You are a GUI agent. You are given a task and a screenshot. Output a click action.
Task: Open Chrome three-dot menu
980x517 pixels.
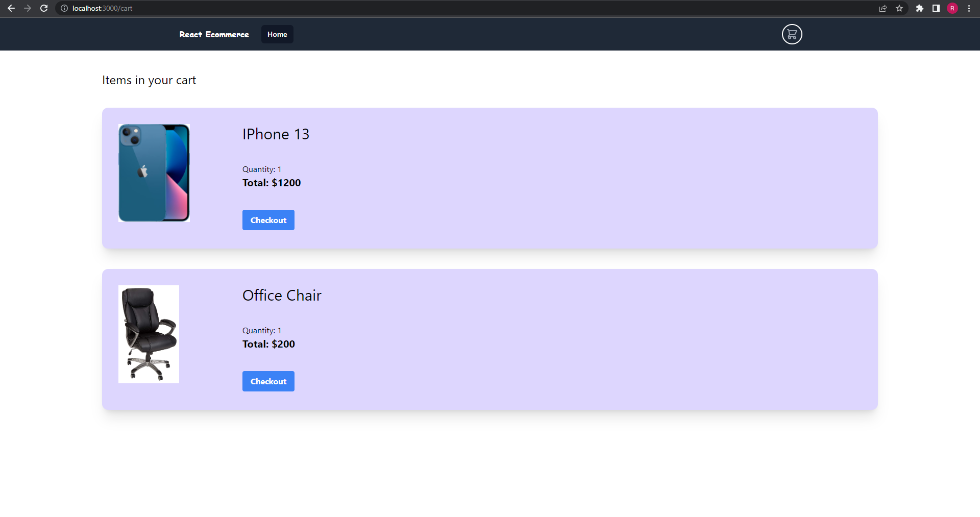pos(969,8)
